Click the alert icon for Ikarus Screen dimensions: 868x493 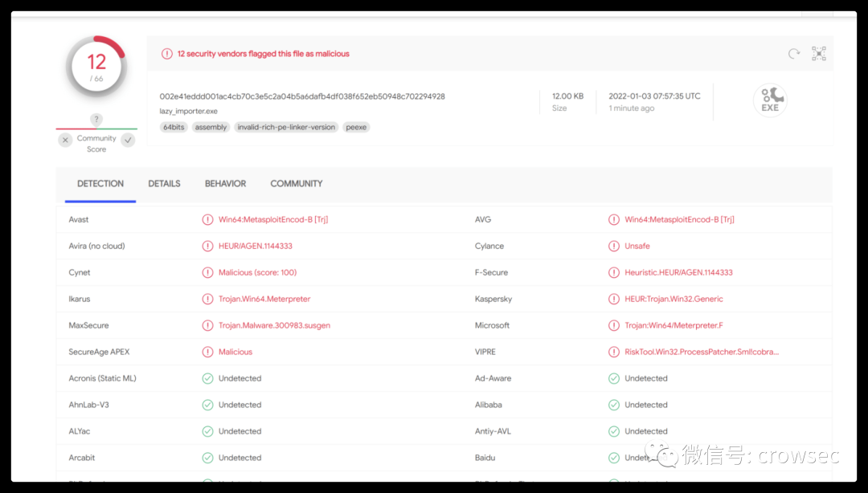coord(207,299)
